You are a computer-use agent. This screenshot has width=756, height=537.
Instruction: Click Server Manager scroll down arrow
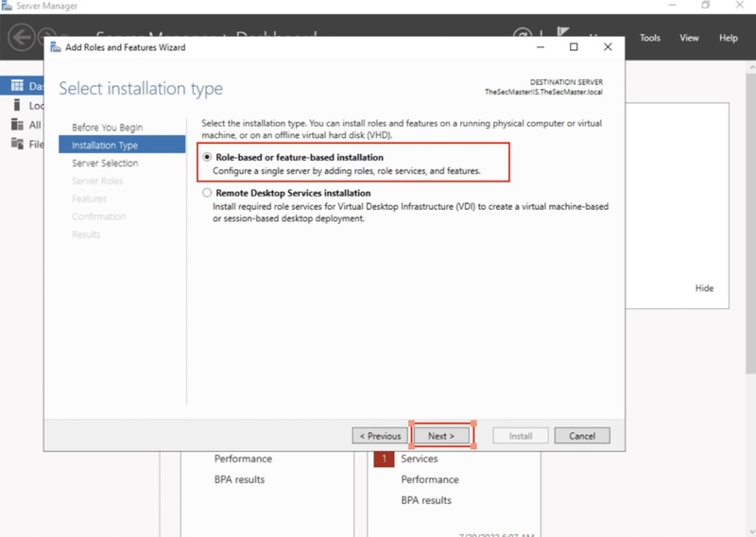tap(751, 531)
